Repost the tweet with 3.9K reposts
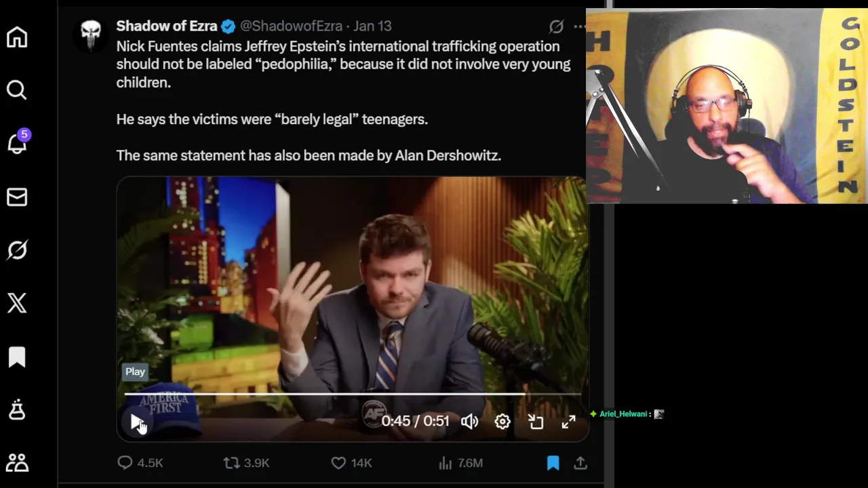The width and height of the screenshot is (868, 488). pyautogui.click(x=247, y=463)
